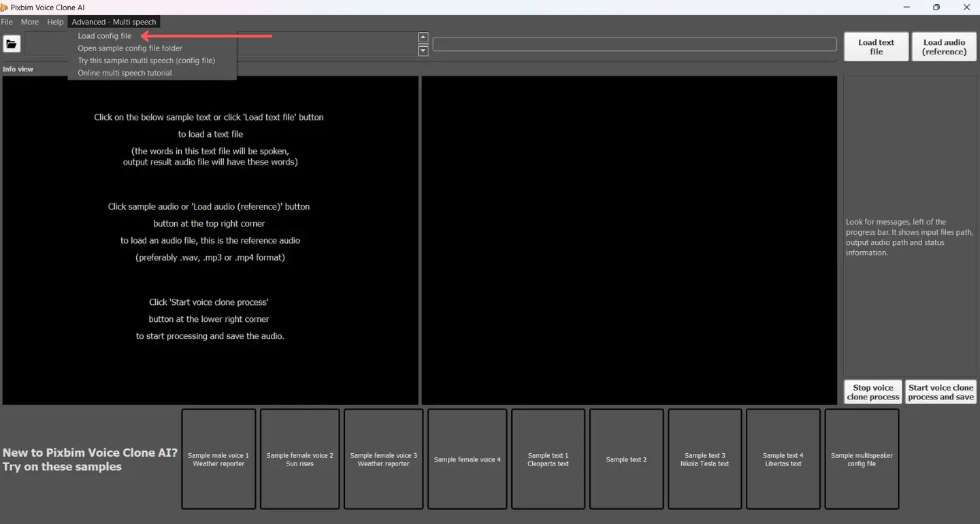Click the progress bar at the top
The height and width of the screenshot is (524, 980).
point(634,44)
